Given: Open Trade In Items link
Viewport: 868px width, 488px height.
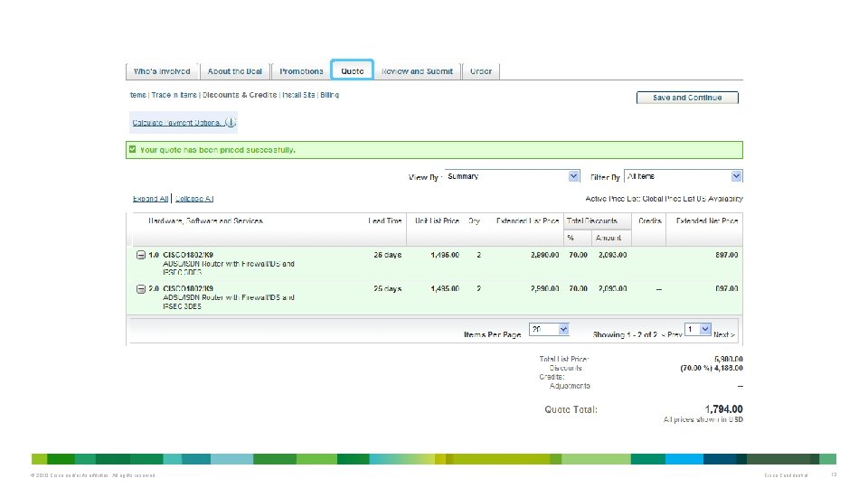Looking at the screenshot, I should (x=174, y=95).
